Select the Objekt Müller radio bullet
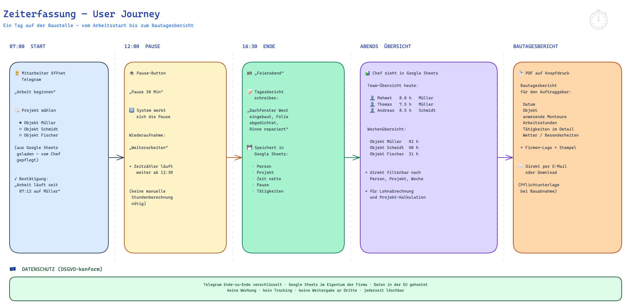Image resolution: width=644 pixels, height=304 pixels. coord(20,123)
